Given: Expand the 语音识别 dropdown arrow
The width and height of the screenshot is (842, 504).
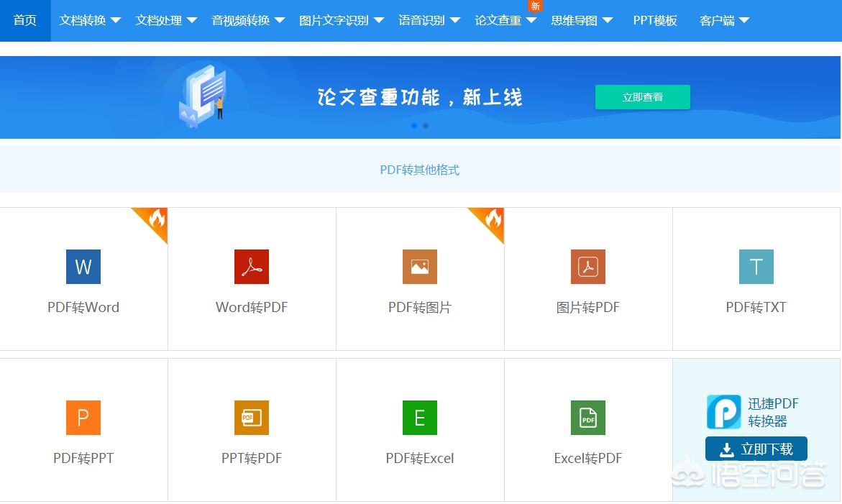Looking at the screenshot, I should coord(455,20).
